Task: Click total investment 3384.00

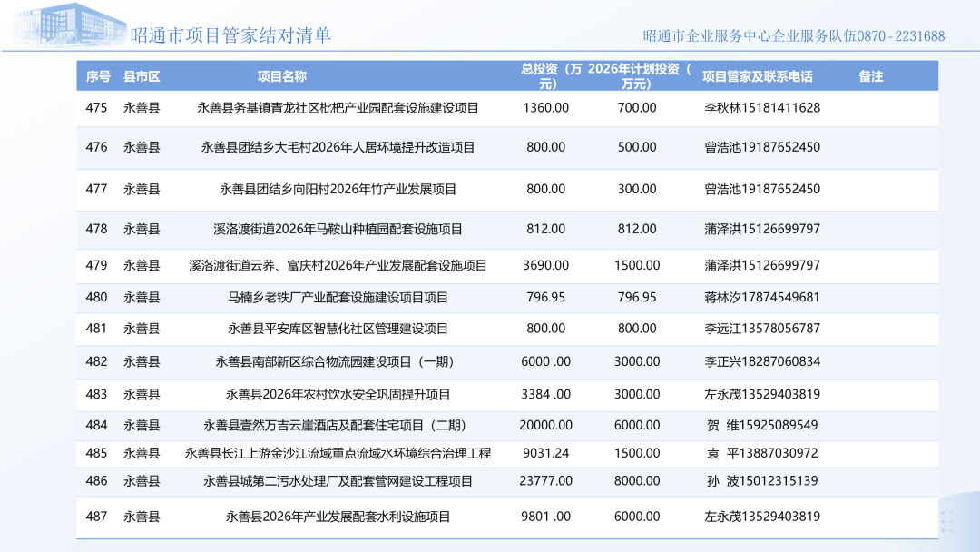Action: (x=545, y=394)
